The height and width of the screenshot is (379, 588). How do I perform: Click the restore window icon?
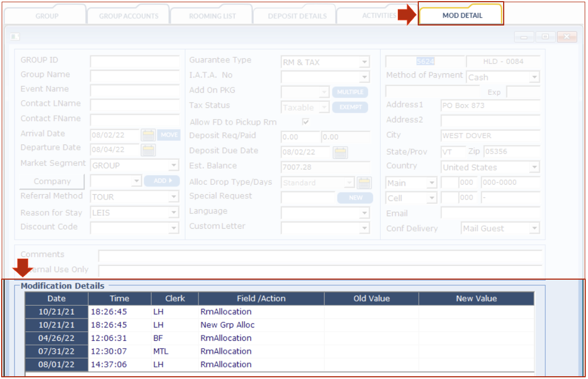[545, 37]
